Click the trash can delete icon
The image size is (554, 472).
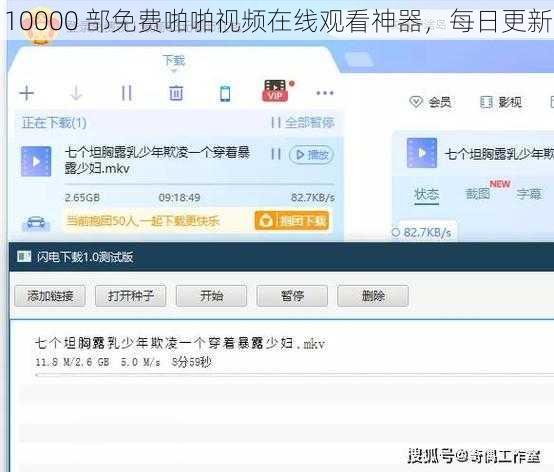(176, 93)
